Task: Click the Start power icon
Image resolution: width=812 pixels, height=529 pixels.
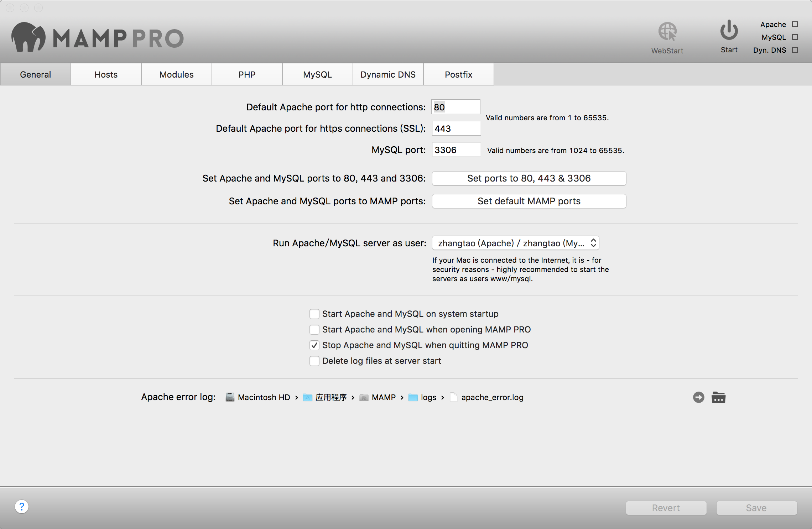Action: pos(729,30)
